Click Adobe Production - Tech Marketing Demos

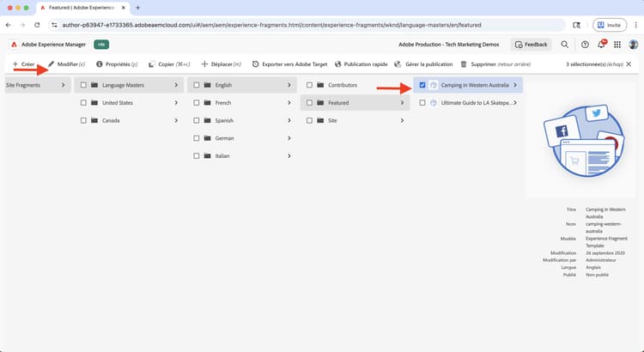[x=449, y=45]
